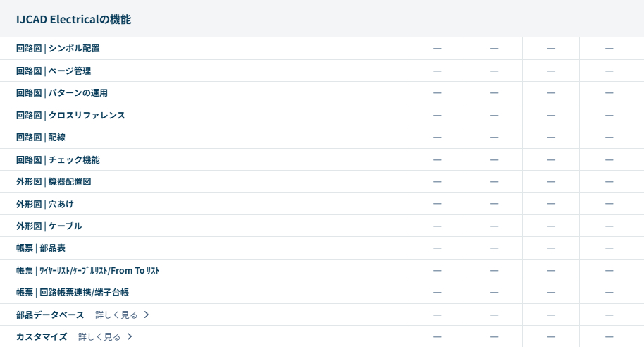This screenshot has height=347, width=644.
Task: Select the 回路図 | ページ管理 row label
Action: (x=54, y=71)
